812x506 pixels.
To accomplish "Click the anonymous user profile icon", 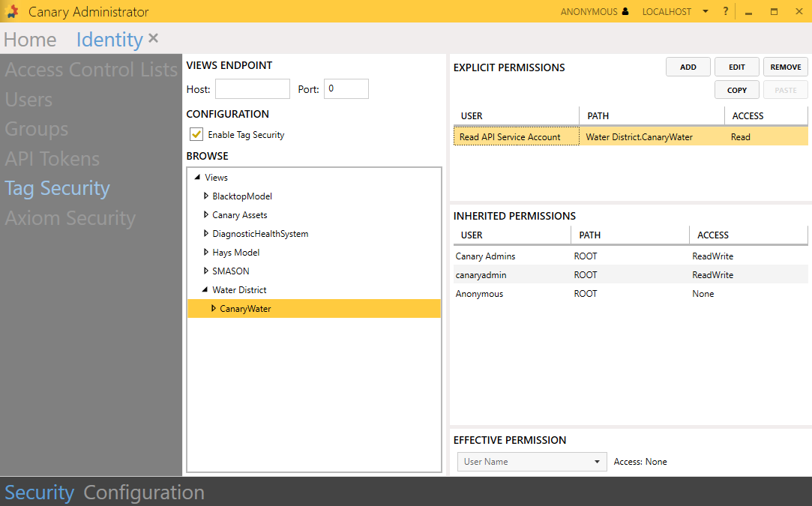I will (x=625, y=12).
